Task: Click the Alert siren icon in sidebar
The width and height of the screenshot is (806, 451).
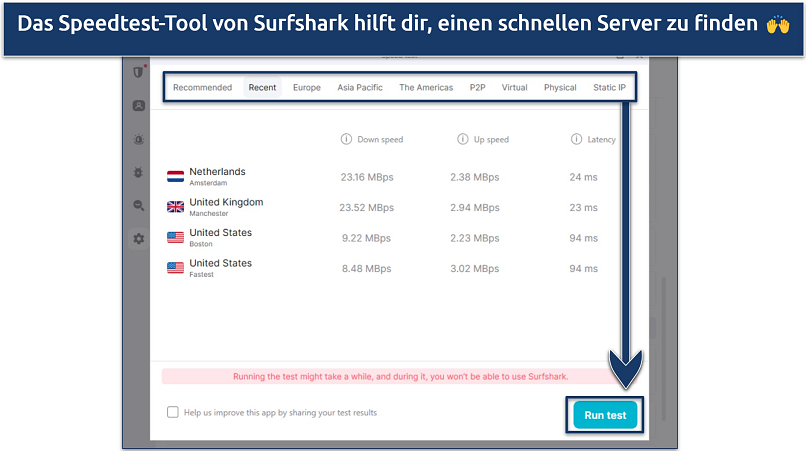Action: (138, 138)
